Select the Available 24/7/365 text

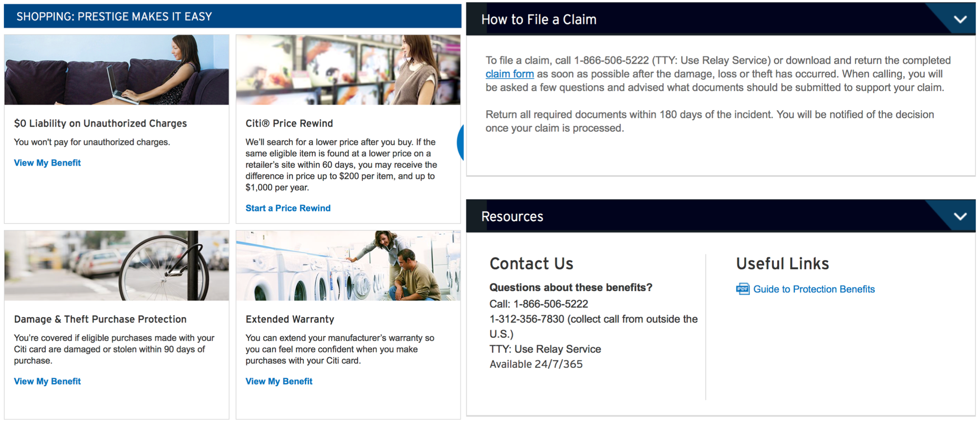pyautogui.click(x=536, y=364)
